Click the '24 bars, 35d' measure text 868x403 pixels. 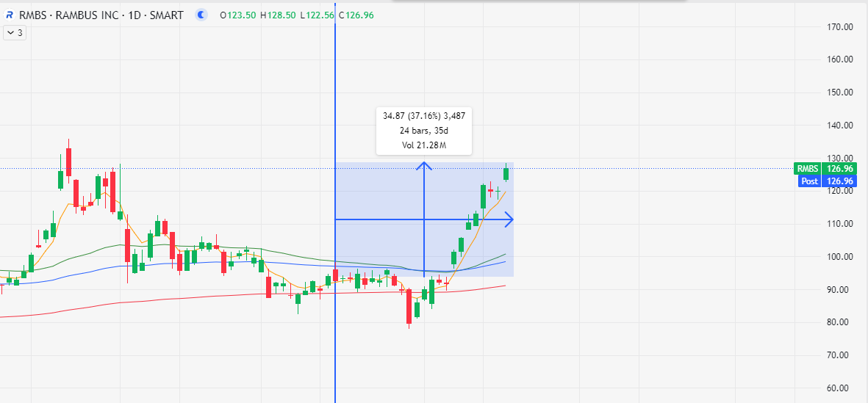click(424, 131)
